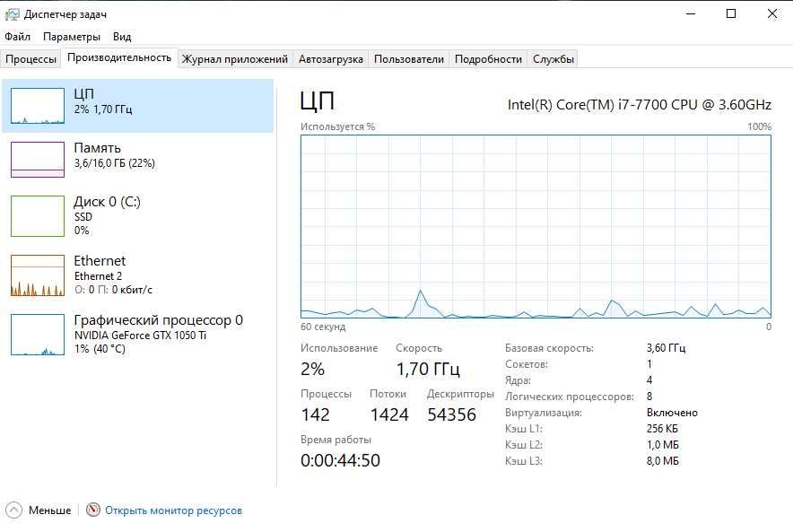This screenshot has width=793, height=532.
Task: Click the large CPU usage graph
Action: [x=536, y=227]
